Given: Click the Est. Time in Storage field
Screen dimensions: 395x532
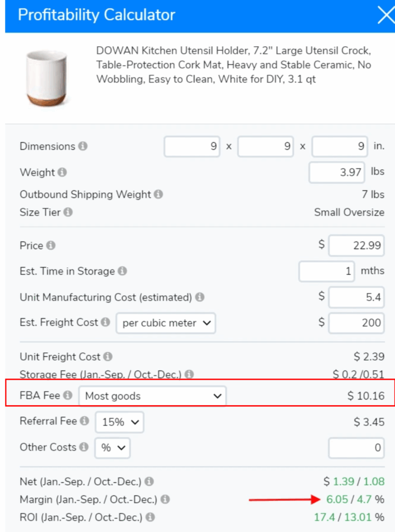Looking at the screenshot, I should (x=326, y=271).
